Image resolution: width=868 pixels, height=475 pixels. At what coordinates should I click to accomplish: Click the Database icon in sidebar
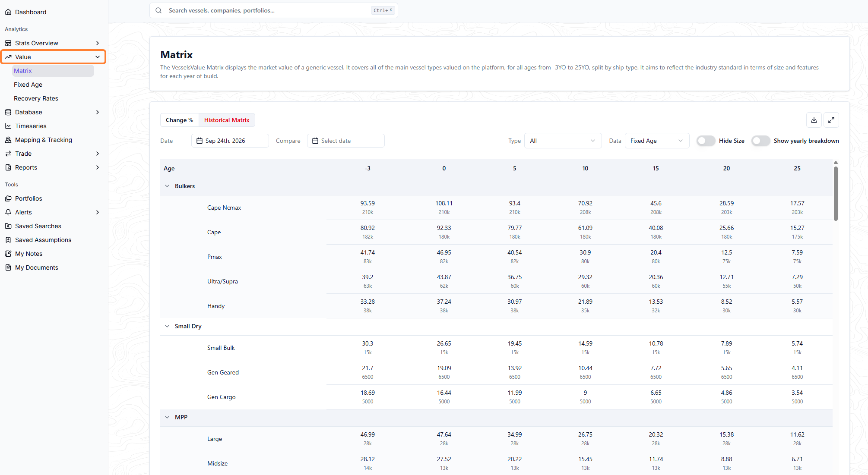8,112
